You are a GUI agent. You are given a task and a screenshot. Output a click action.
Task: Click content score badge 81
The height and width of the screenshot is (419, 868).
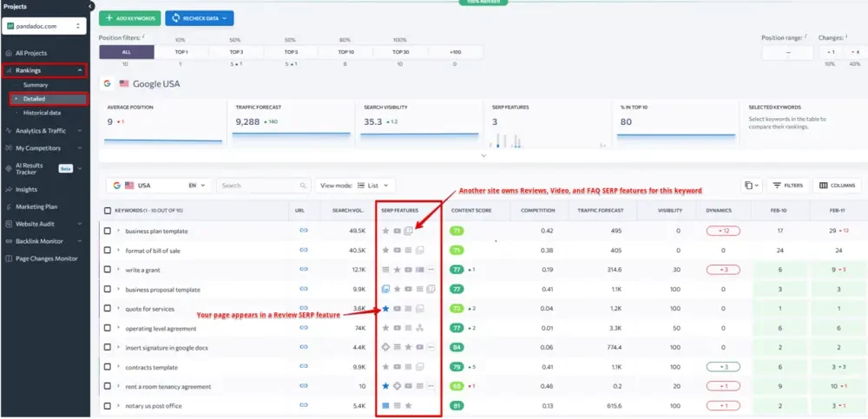tap(457, 405)
